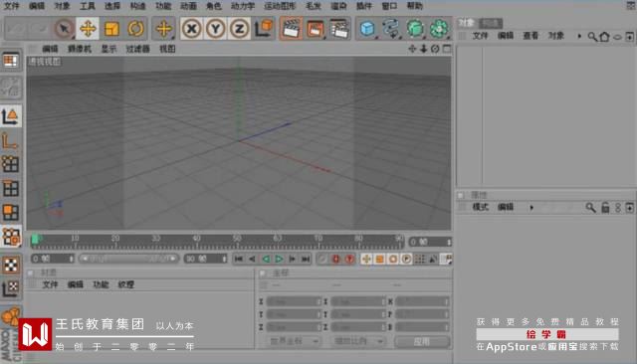Jump to the animation end
Screen dimensions: 637x364
pyautogui.click(x=306, y=259)
